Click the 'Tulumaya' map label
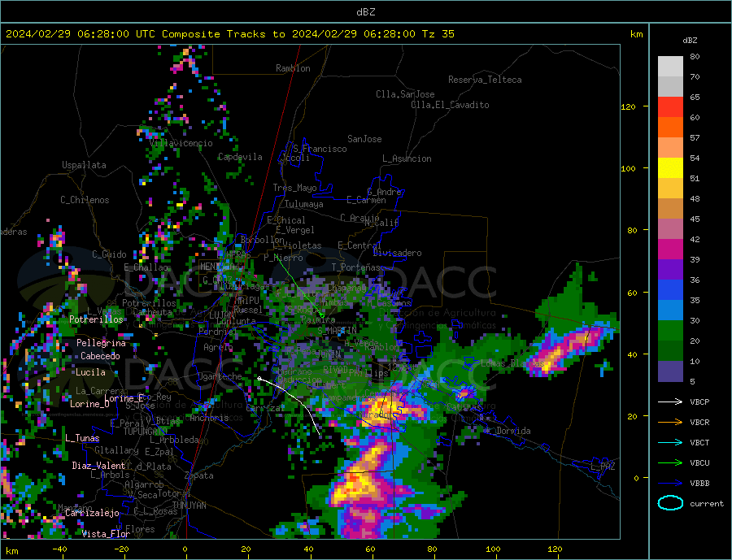Image resolution: width=732 pixels, height=560 pixels. (x=304, y=204)
